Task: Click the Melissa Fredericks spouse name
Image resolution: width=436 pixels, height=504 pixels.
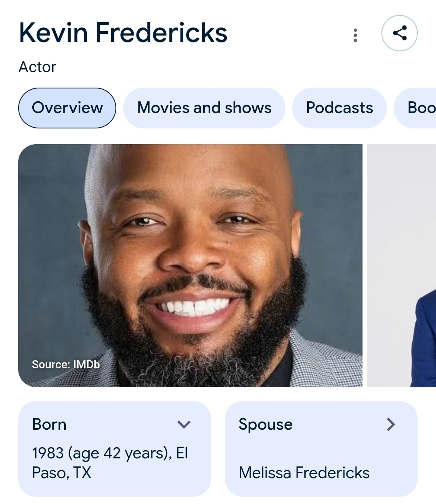Action: click(304, 472)
